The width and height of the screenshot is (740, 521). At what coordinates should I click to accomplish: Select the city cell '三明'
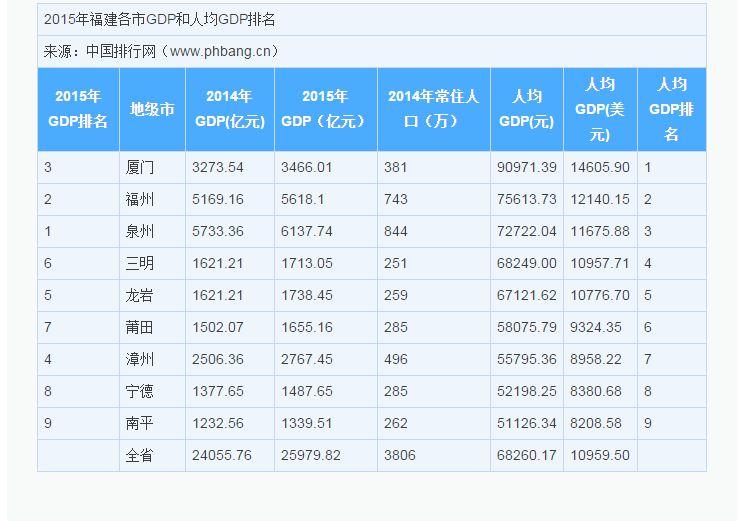coord(140,263)
